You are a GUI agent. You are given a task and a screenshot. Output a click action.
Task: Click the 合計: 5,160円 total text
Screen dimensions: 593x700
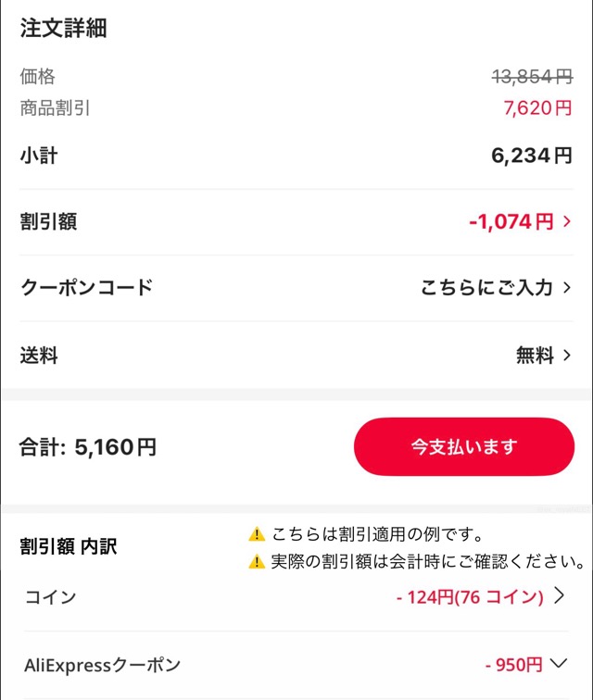[88, 448]
